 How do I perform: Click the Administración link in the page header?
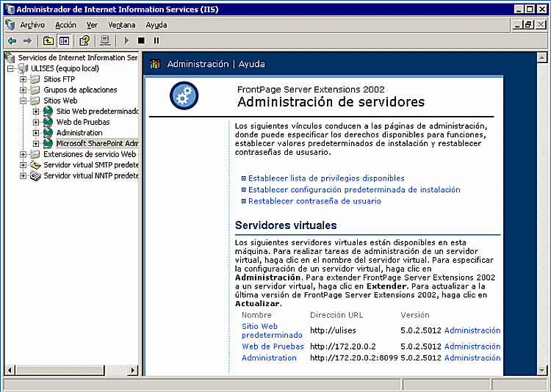198,64
